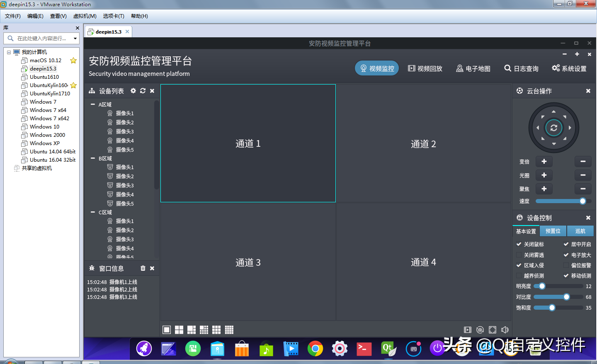This screenshot has width=597, height=364.
Task: Switch to single-channel layout icon
Action: click(167, 330)
